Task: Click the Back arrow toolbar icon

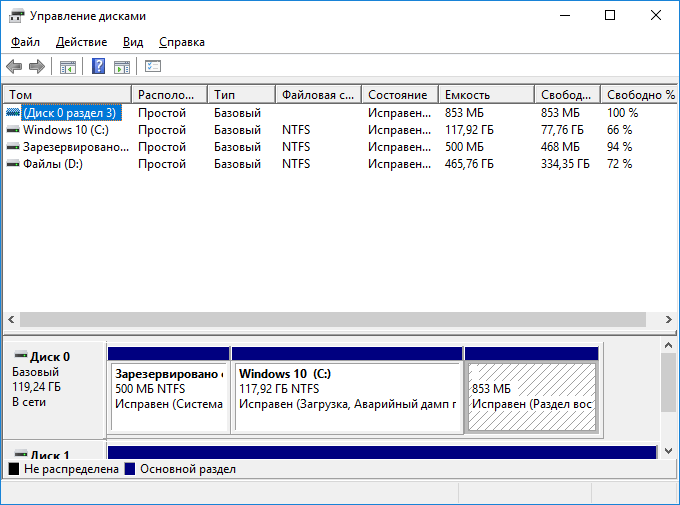Action: tap(14, 67)
